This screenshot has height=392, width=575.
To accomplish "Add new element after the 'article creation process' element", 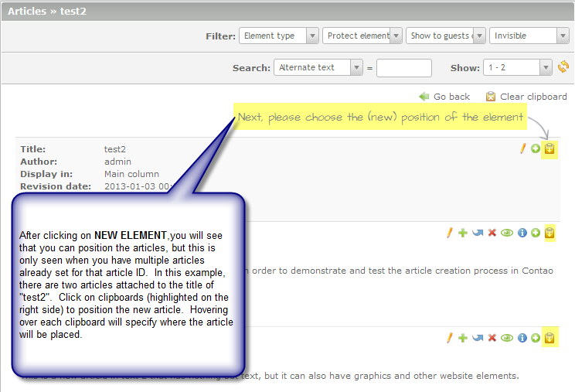I will point(536,233).
